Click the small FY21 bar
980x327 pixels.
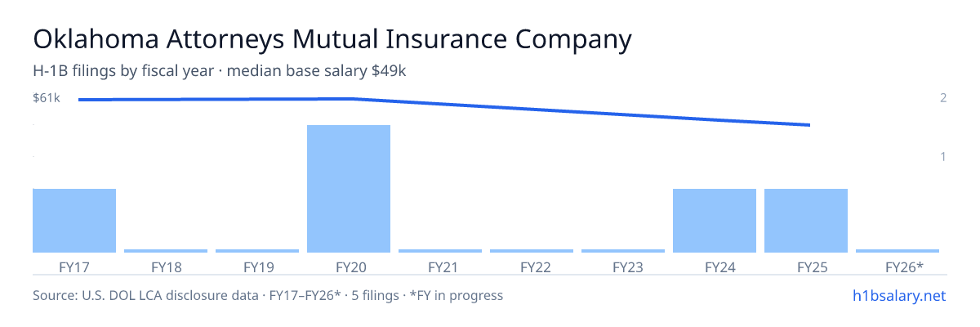(440, 251)
